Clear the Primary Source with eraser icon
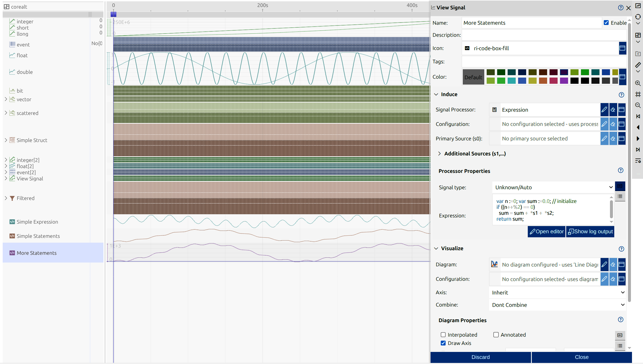 pos(613,139)
